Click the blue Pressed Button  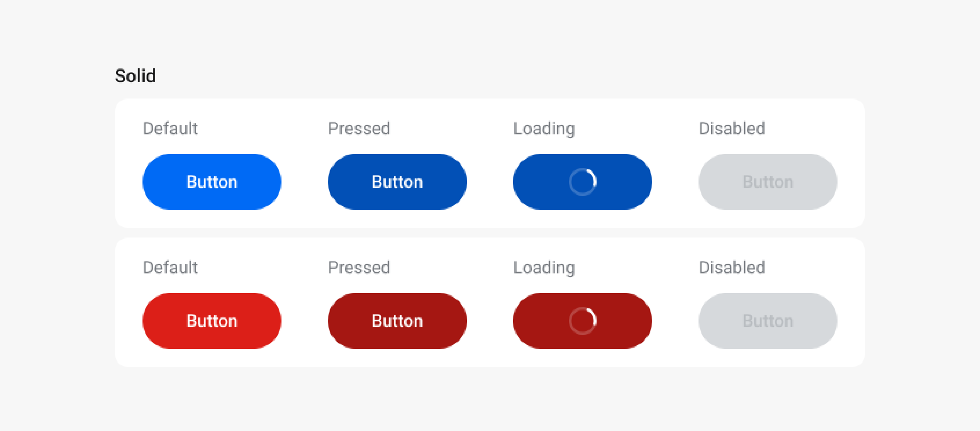coord(397,182)
